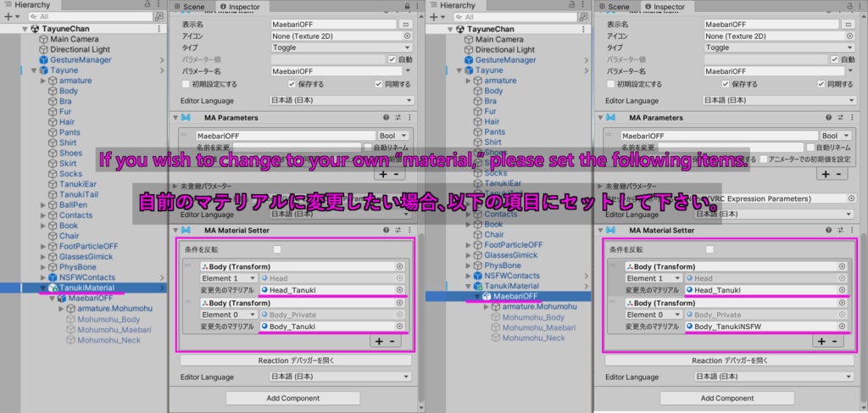Toggle the lock icon on left Hierarchy panel
Image resolution: width=868 pixels, height=413 pixels.
click(x=147, y=4)
